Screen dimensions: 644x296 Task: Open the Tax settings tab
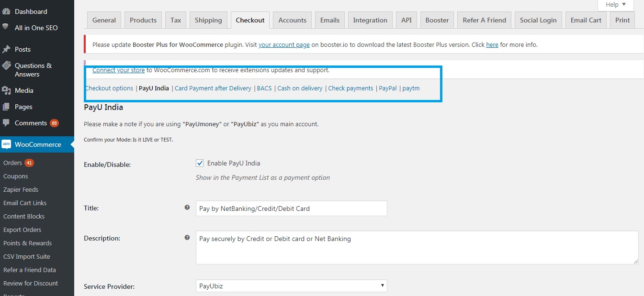[x=176, y=20]
